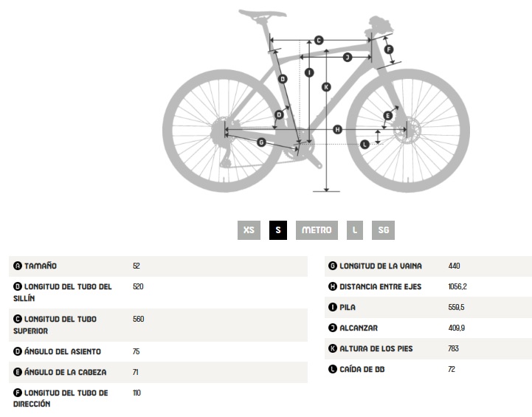The height and width of the screenshot is (417, 532).
Task: Select the SG size tab
Action: coord(383,230)
